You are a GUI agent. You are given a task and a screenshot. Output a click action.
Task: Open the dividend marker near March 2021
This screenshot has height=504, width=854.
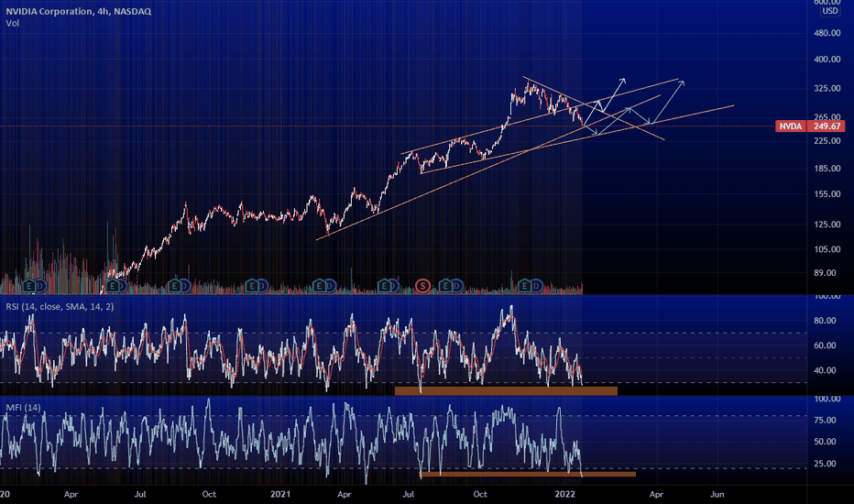[331, 286]
